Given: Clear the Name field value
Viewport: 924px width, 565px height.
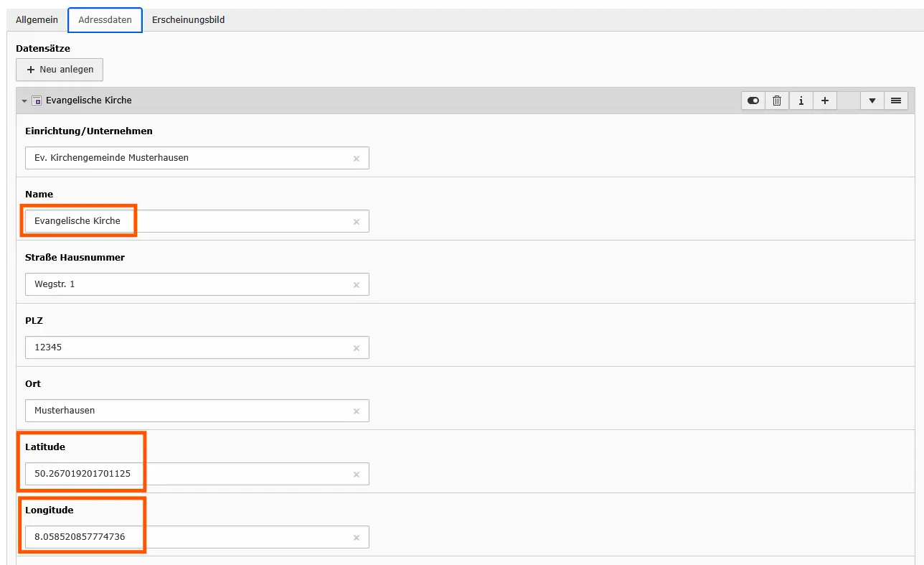Looking at the screenshot, I should coord(357,221).
